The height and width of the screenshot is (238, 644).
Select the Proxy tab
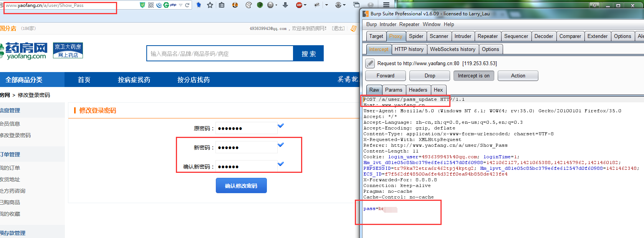[x=396, y=36]
